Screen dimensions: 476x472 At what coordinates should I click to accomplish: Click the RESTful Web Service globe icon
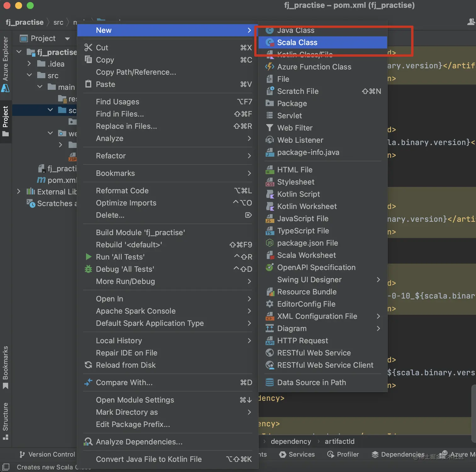[270, 353]
